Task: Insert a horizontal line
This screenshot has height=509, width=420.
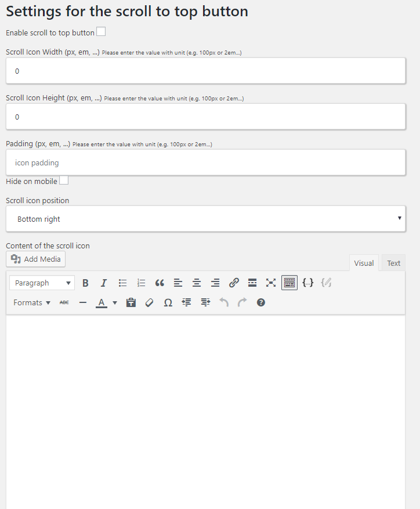Action: tap(82, 302)
